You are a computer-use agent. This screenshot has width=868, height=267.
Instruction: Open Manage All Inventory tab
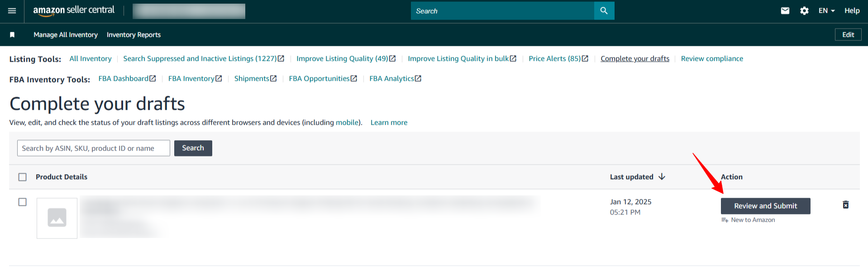tap(66, 35)
